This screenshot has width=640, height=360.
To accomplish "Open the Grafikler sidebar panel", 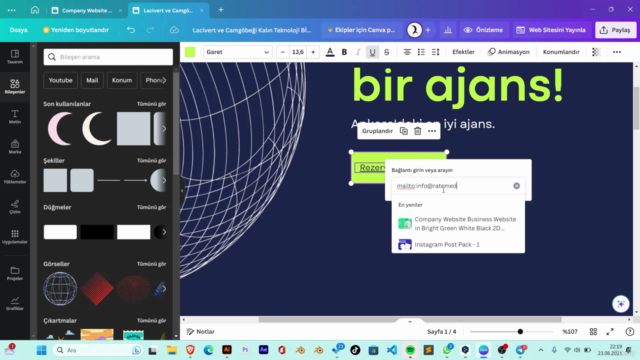I will click(15, 303).
